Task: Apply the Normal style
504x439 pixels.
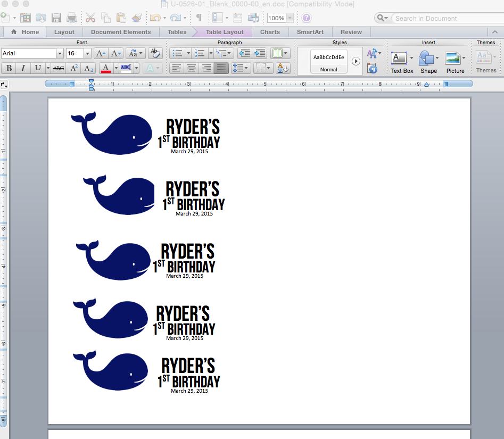Action: pyautogui.click(x=328, y=61)
